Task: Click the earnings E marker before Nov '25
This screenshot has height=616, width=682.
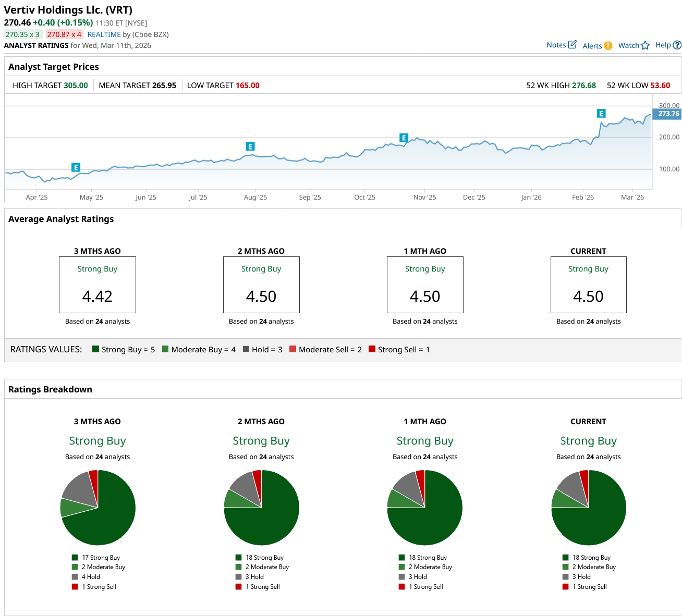Action: coord(404,138)
